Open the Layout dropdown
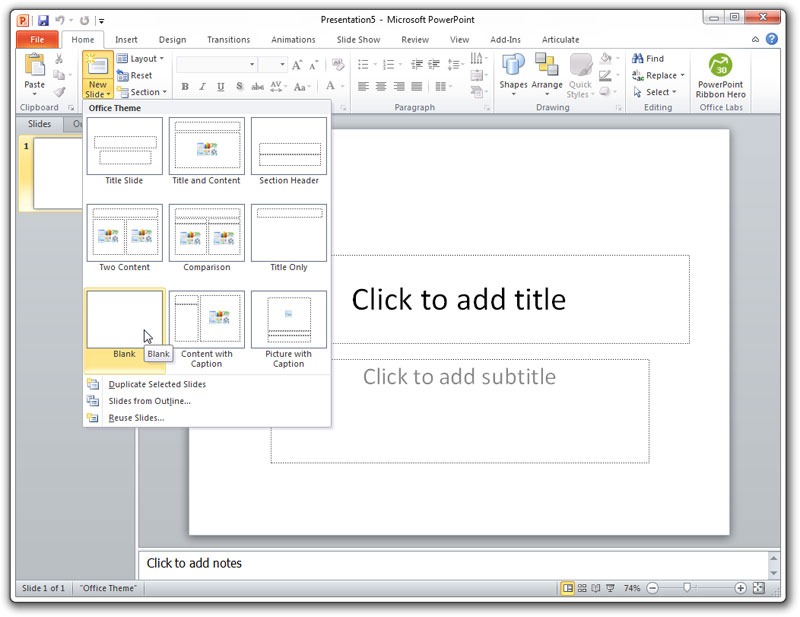Viewport: 800px width, 617px height. 140,58
